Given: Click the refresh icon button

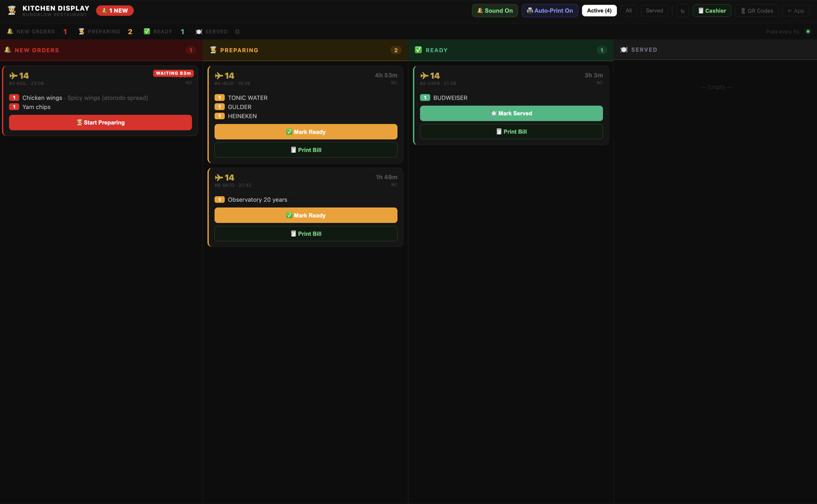Looking at the screenshot, I should click(682, 11).
